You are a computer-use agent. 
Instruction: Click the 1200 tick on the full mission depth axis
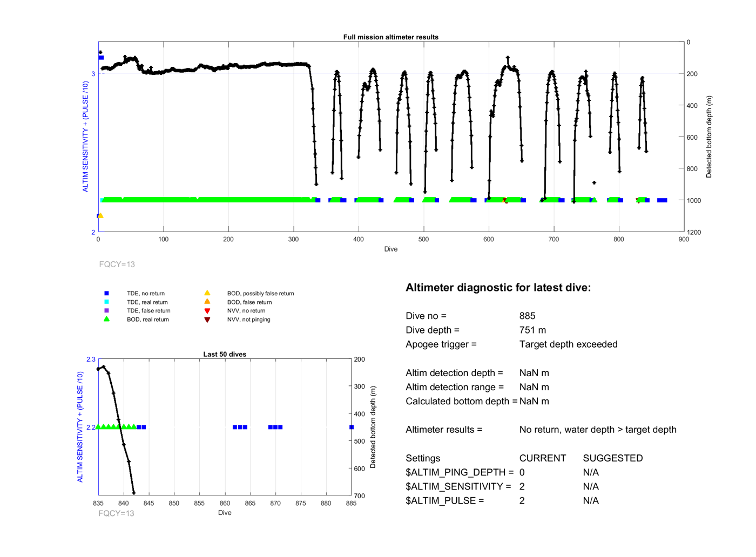694,232
